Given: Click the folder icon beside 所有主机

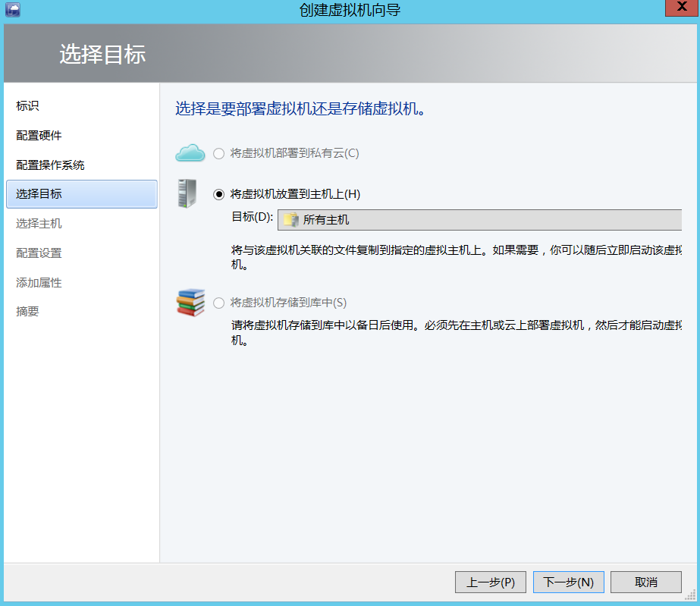Looking at the screenshot, I should pyautogui.click(x=291, y=220).
